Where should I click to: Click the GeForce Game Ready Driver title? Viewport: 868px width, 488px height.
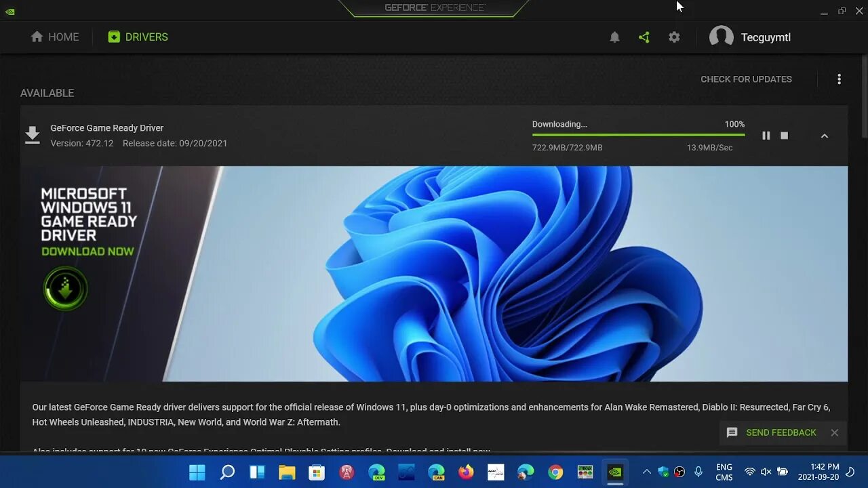click(x=106, y=127)
